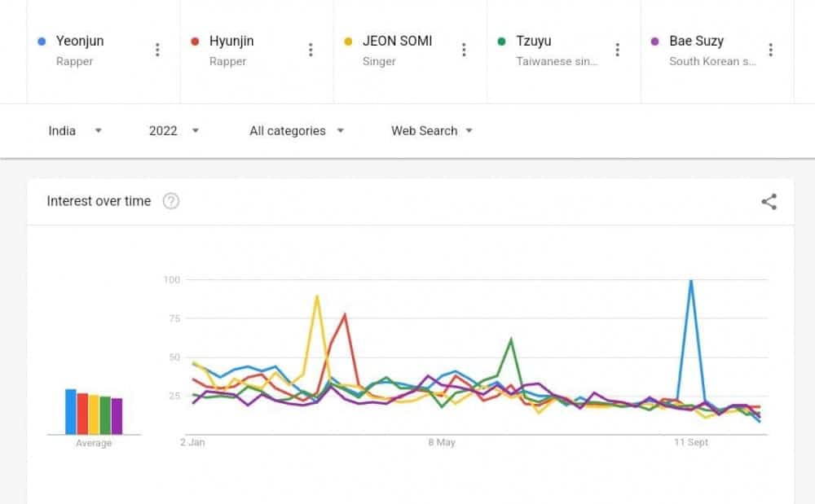815x504 pixels.
Task: Click the purple Bae Suzy average bar
Action: (117, 416)
